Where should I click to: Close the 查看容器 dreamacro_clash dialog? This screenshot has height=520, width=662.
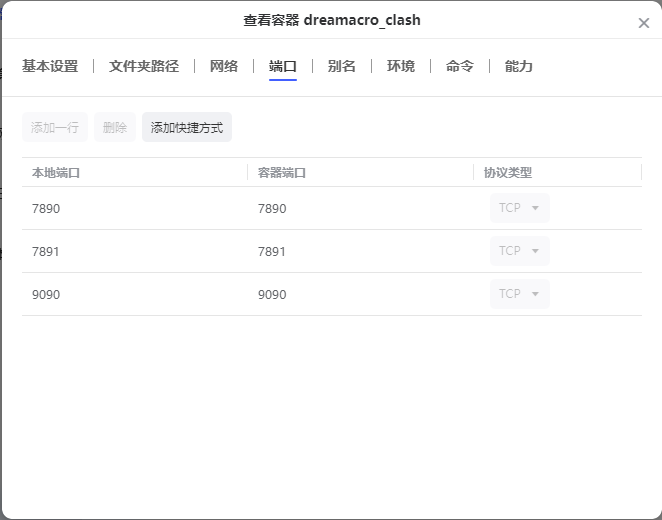click(643, 23)
